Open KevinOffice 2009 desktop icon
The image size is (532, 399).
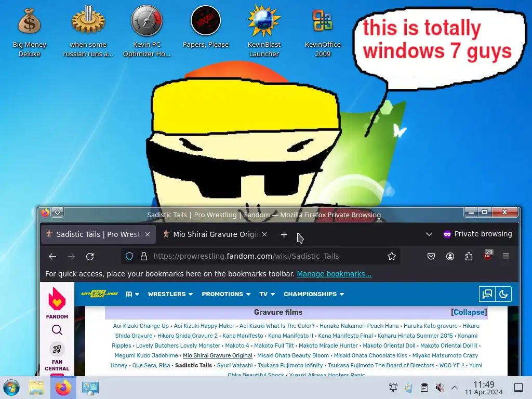pos(323,32)
